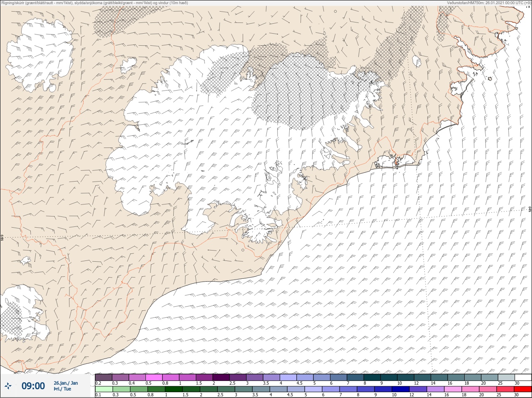Pick dark purple upper swatch between 2 and 2.5
The width and height of the screenshot is (532, 398).
click(x=222, y=377)
